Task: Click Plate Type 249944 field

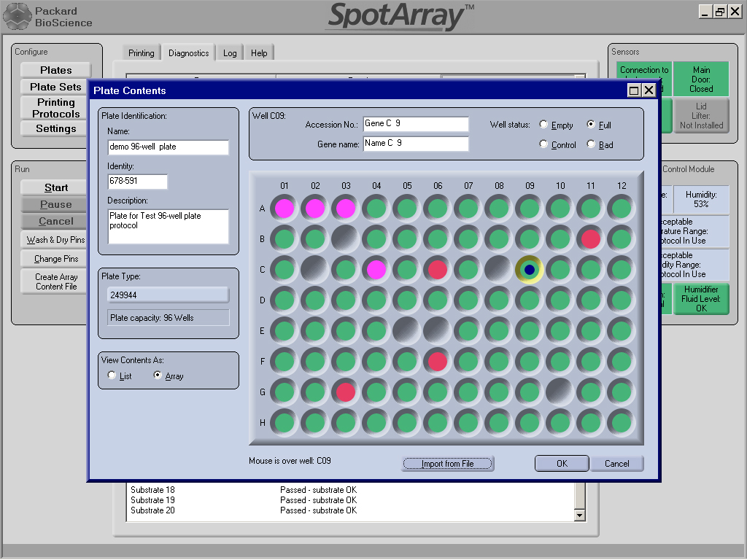Action: (169, 295)
